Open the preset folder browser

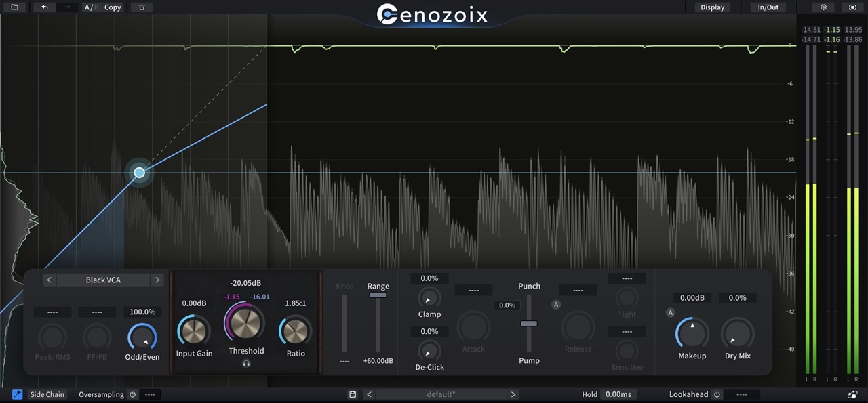click(x=14, y=7)
